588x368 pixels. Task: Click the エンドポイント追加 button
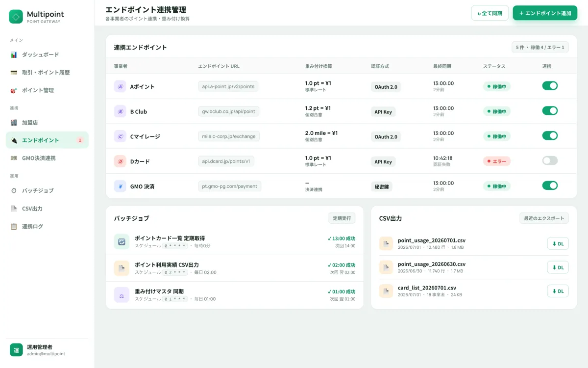pyautogui.click(x=545, y=13)
